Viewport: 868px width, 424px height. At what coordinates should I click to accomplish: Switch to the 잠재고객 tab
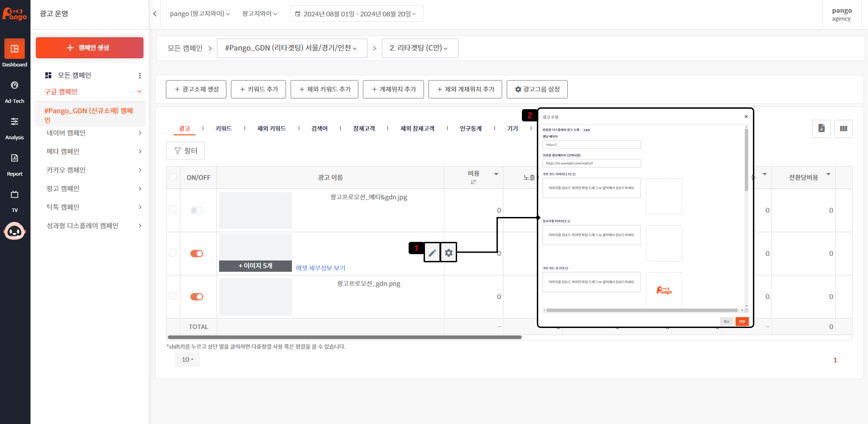point(364,129)
